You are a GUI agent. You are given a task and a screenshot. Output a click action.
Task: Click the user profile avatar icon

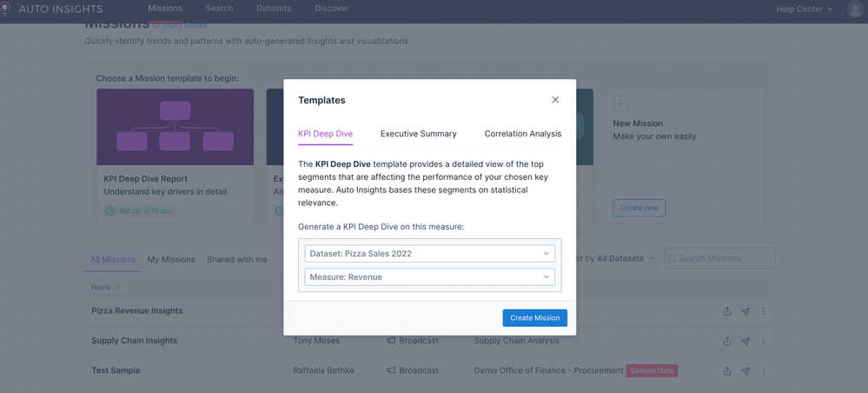click(x=855, y=9)
